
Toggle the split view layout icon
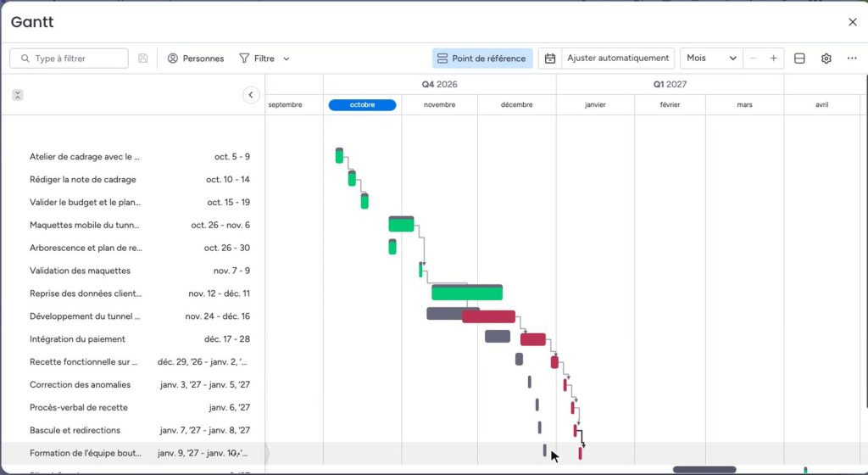(x=799, y=59)
